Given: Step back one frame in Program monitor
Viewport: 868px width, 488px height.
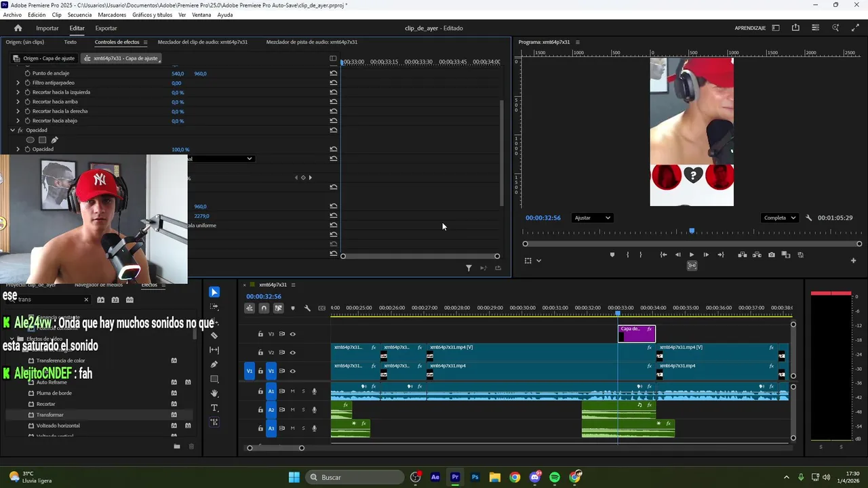Looking at the screenshot, I should [677, 255].
